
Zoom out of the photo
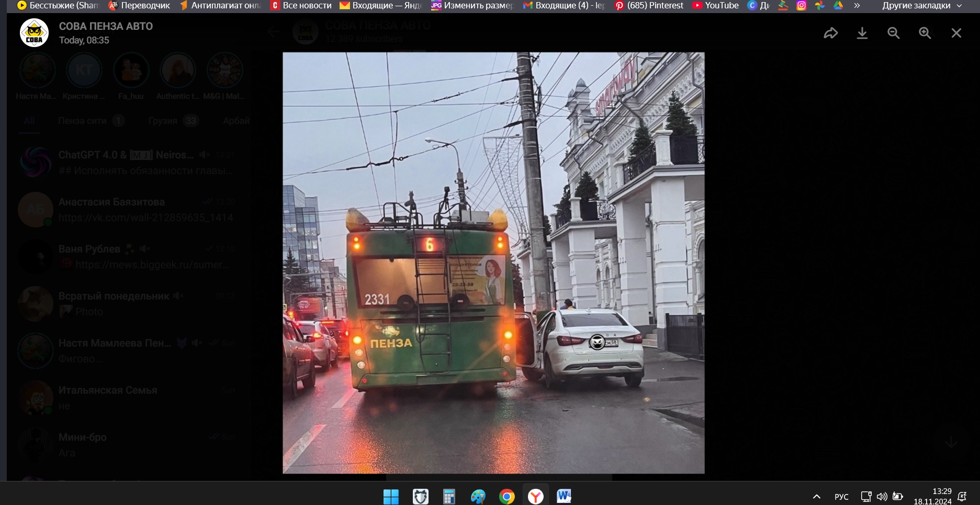pos(893,33)
